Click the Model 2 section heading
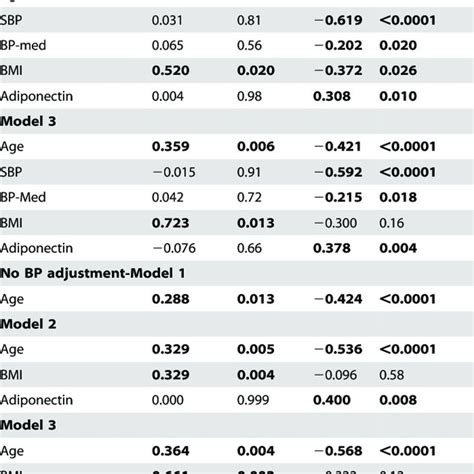 pyautogui.click(x=28, y=324)
